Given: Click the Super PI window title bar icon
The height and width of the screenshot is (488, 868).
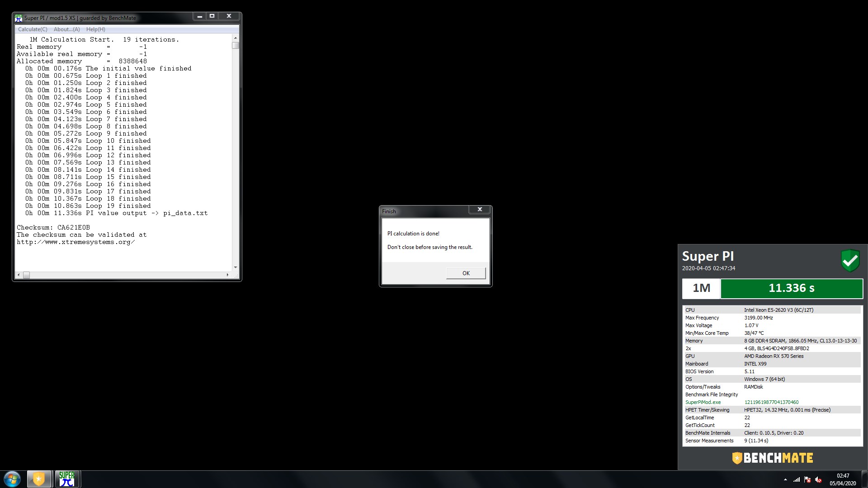Looking at the screenshot, I should (19, 18).
